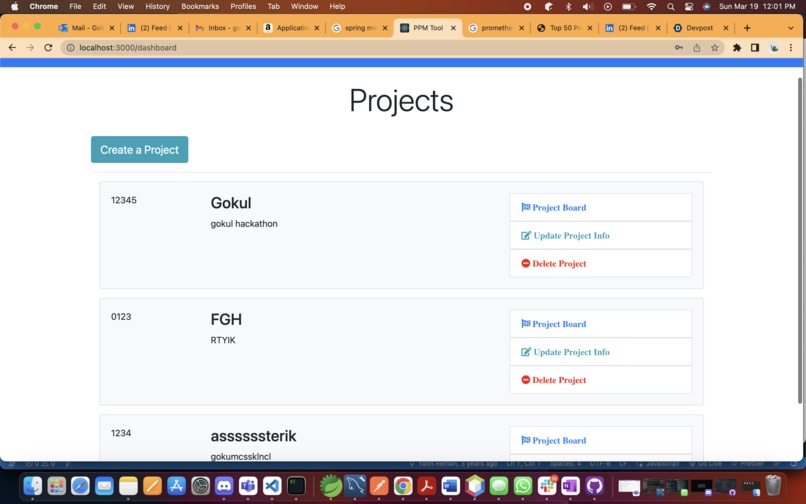This screenshot has width=806, height=504.
Task: Click the Create a Project button
Action: [139, 150]
